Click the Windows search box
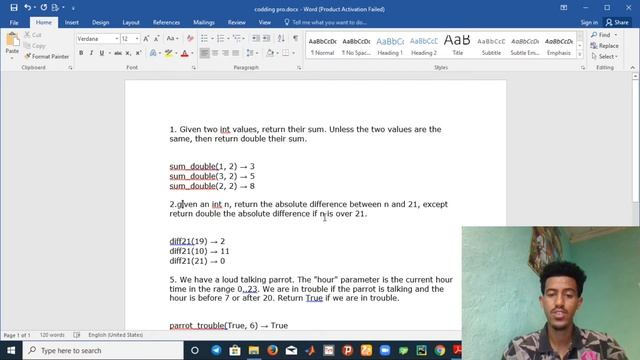 103,351
